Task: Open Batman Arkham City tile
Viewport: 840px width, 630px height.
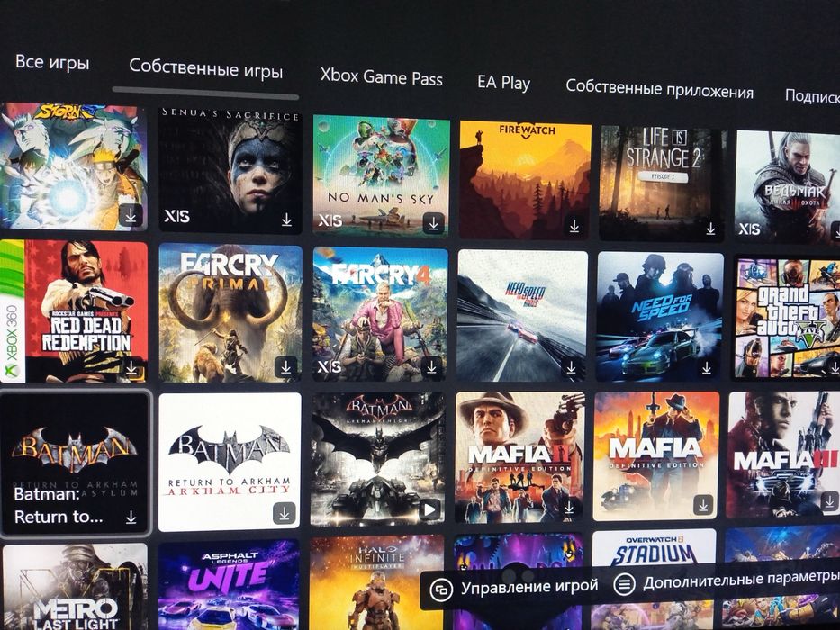Action: pos(230,462)
